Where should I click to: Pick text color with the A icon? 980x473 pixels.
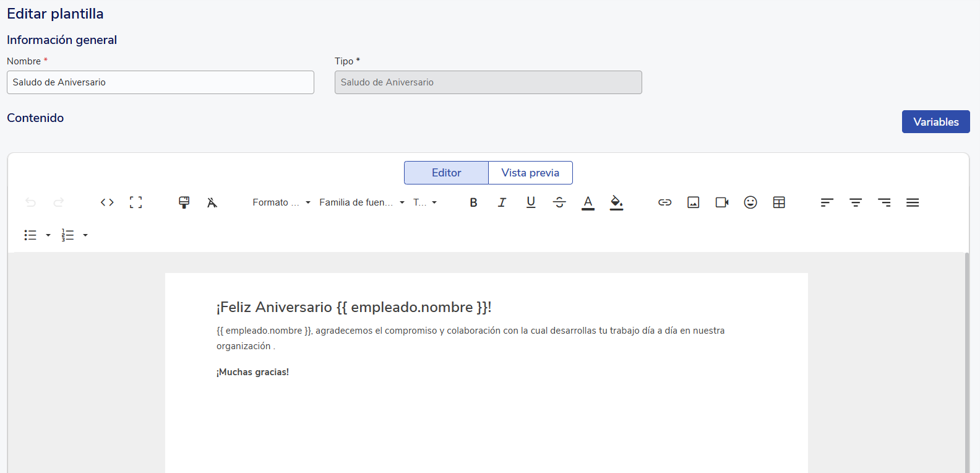click(588, 202)
